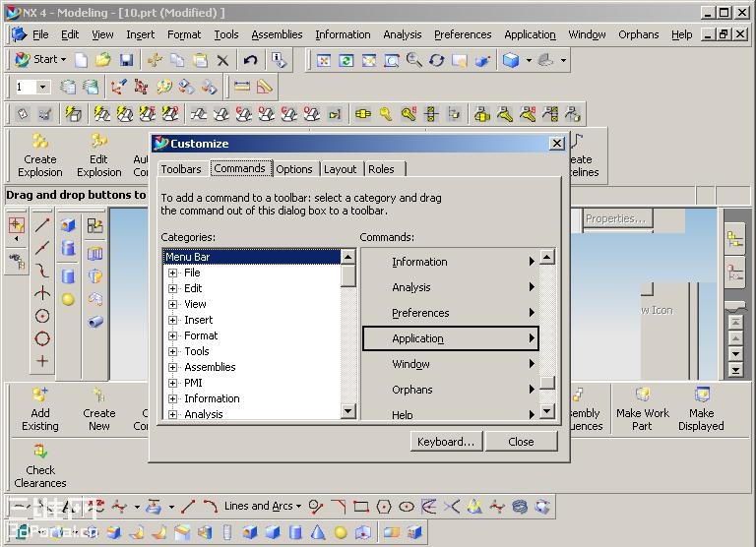Open the Preferences menu in menu bar
This screenshot has height=547, width=756.
tap(463, 34)
